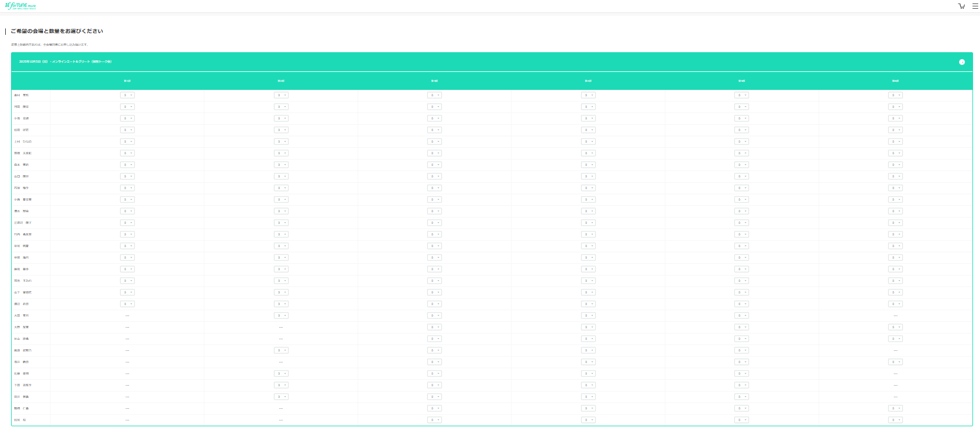The height and width of the screenshot is (428, 980).
Task: Open 河田 陽菜 第2部 quantity dropdown
Action: click(281, 107)
